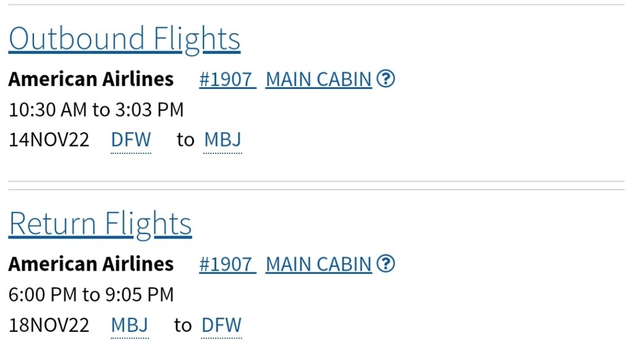Click DFW departure airport in outbound flight

click(131, 140)
